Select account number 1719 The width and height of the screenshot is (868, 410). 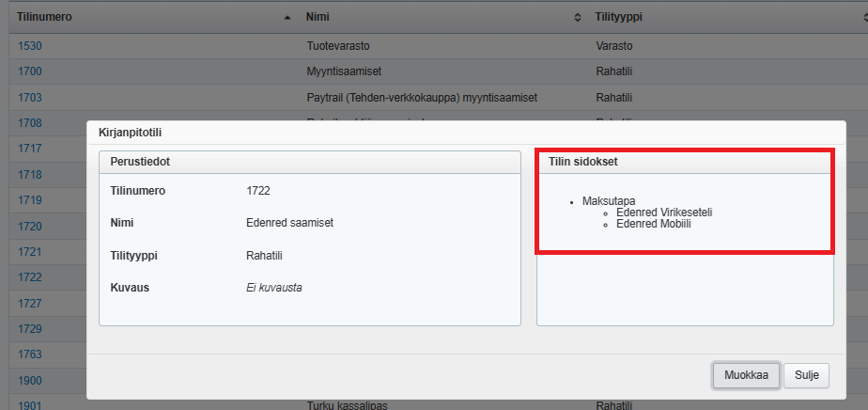[x=29, y=200]
